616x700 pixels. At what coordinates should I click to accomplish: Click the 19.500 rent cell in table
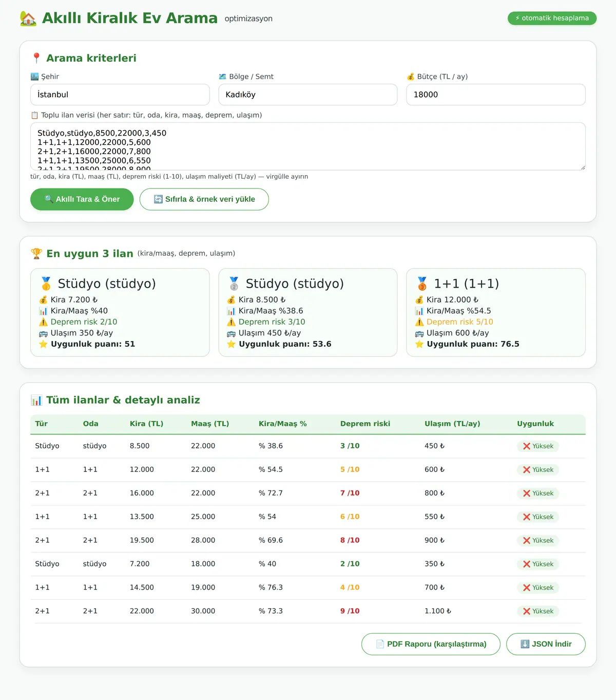[142, 540]
